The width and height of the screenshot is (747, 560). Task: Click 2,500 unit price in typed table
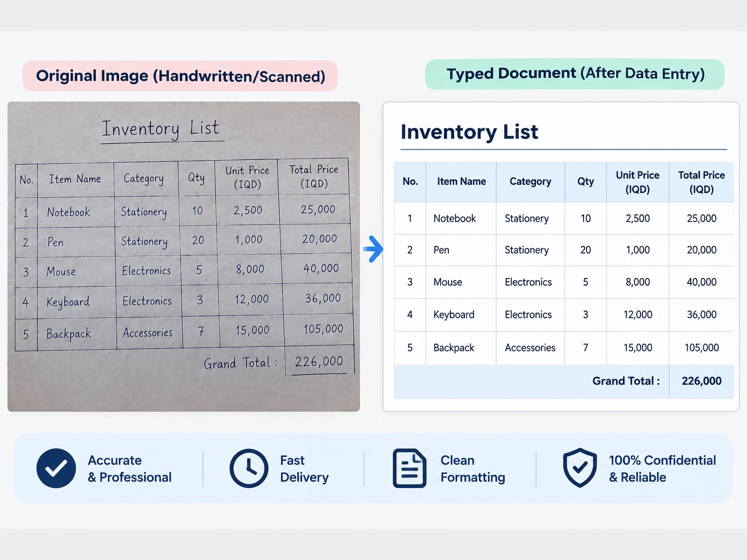pyautogui.click(x=638, y=218)
